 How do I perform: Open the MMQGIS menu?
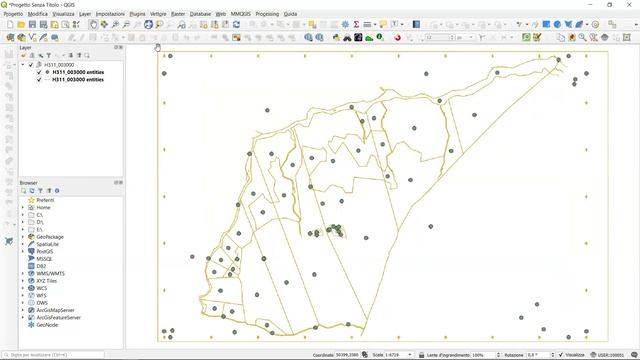241,14
